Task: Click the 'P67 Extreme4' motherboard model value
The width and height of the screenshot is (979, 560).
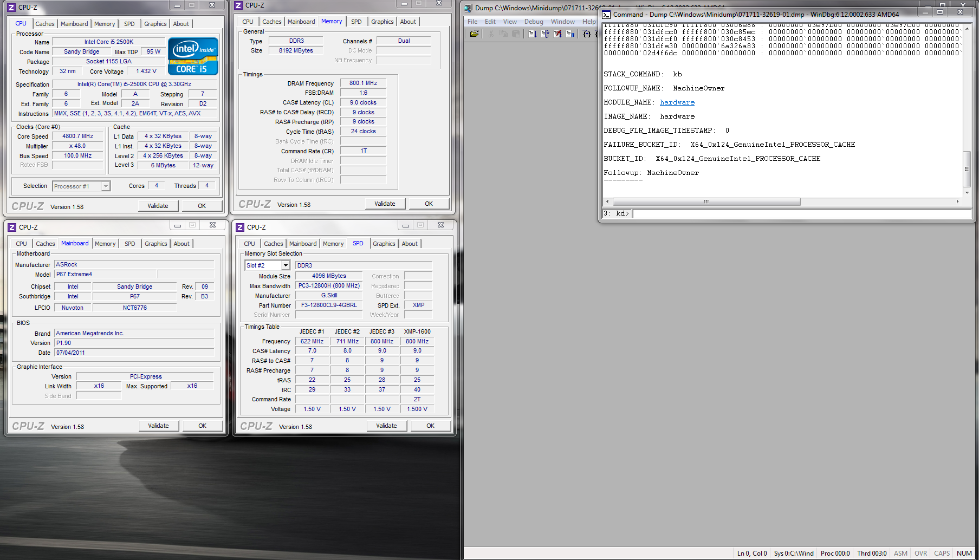Action: pos(106,274)
